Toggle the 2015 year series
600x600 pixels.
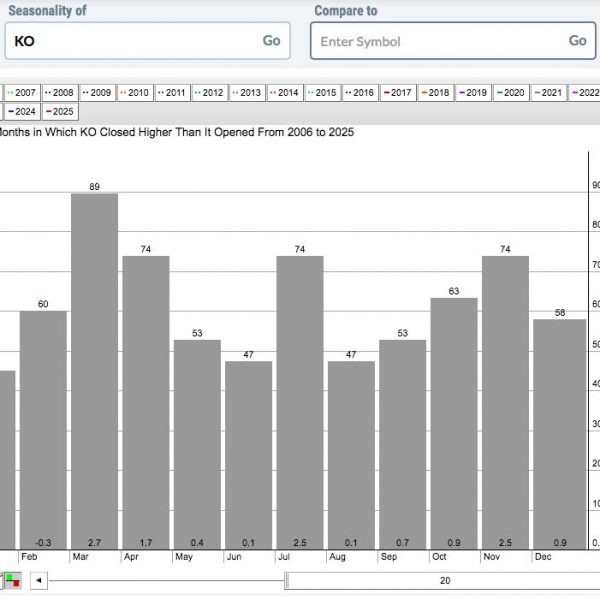[323, 93]
